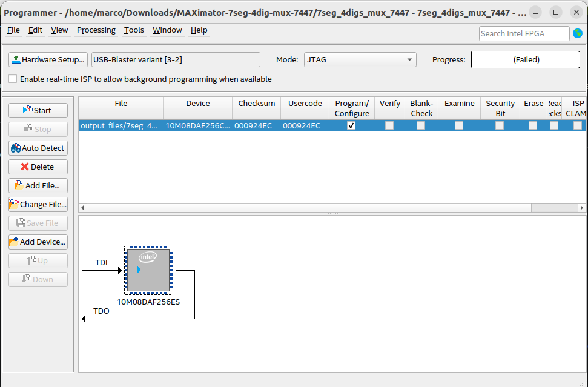This screenshot has height=387, width=588.
Task: Select the 10M08DAF256C device cell
Action: pos(197,125)
